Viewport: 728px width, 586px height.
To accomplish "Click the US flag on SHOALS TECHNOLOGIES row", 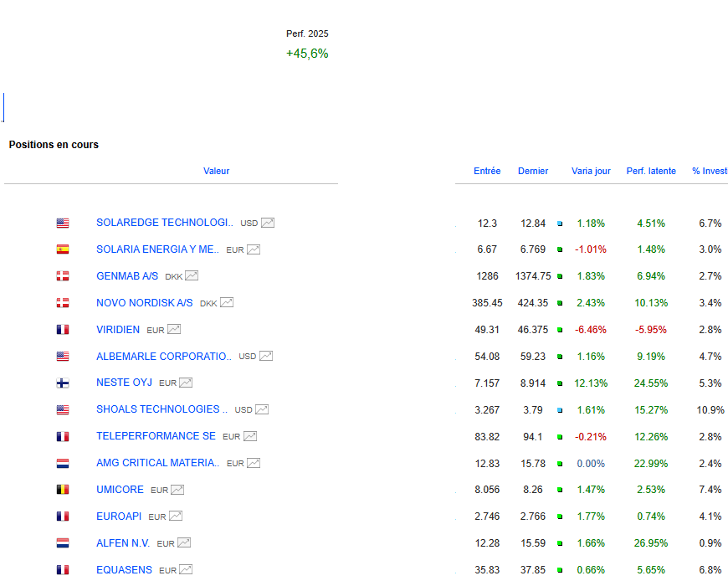I will coord(63,410).
